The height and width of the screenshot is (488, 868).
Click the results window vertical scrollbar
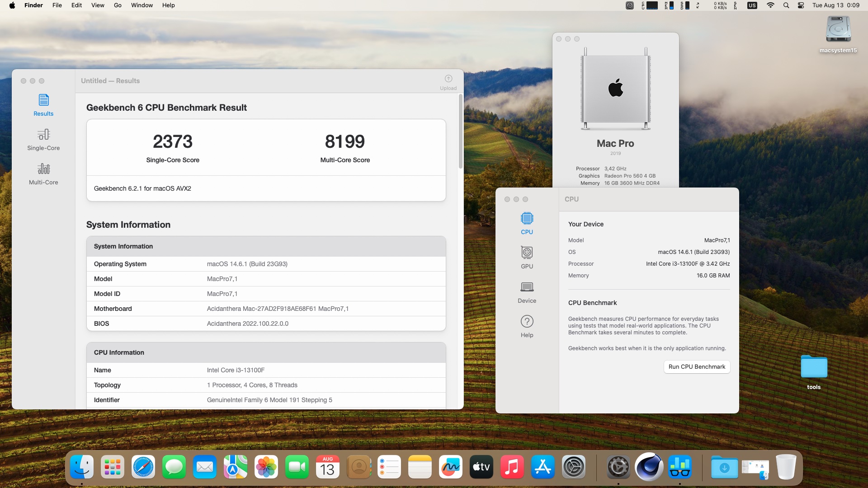(x=461, y=131)
